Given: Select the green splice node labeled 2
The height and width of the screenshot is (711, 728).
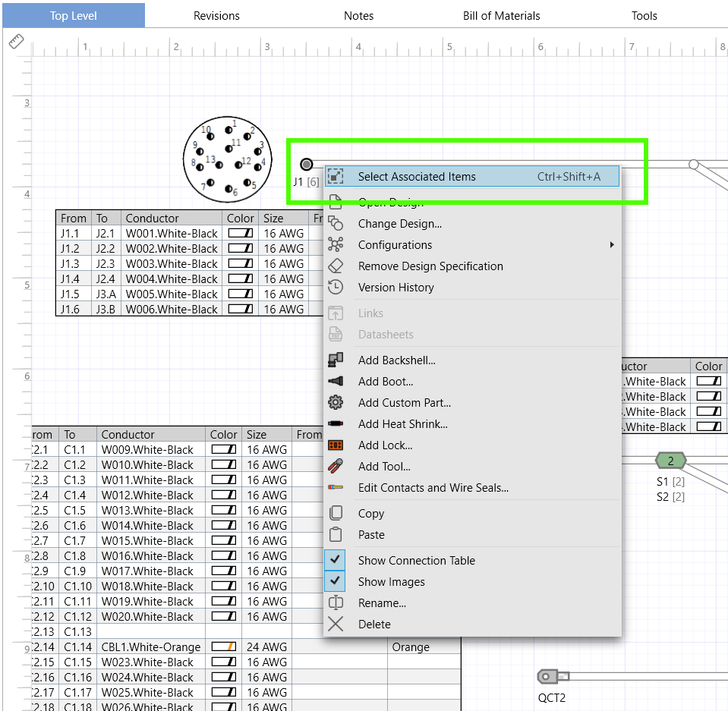Looking at the screenshot, I should click(x=670, y=461).
